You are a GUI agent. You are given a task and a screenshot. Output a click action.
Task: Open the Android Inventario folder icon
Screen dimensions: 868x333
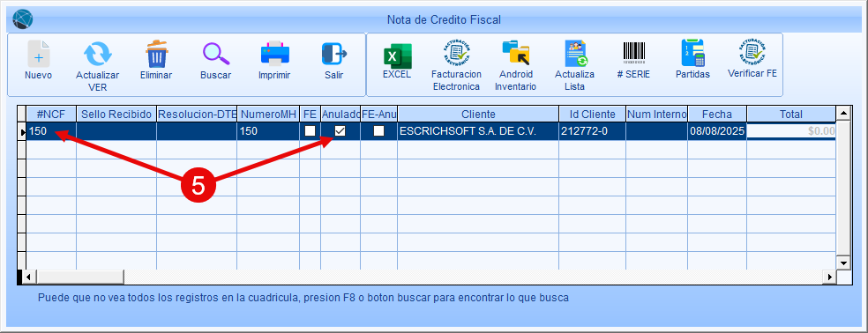coord(515,53)
